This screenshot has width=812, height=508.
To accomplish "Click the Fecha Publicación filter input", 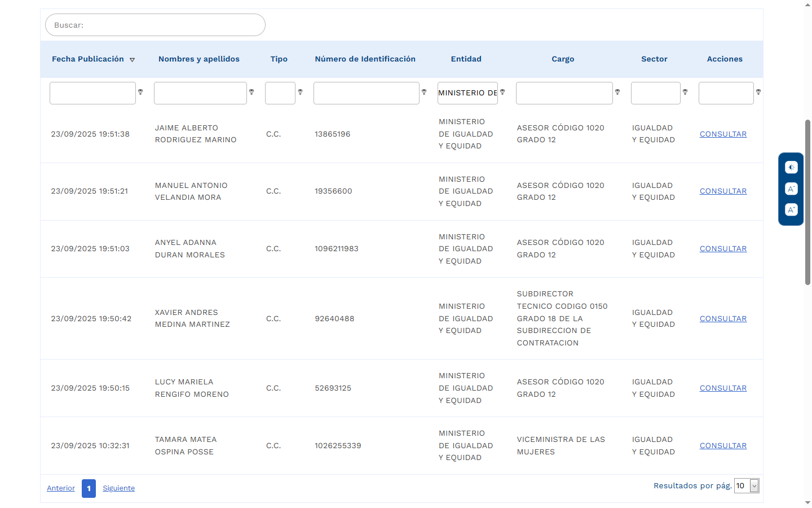I will click(x=92, y=93).
